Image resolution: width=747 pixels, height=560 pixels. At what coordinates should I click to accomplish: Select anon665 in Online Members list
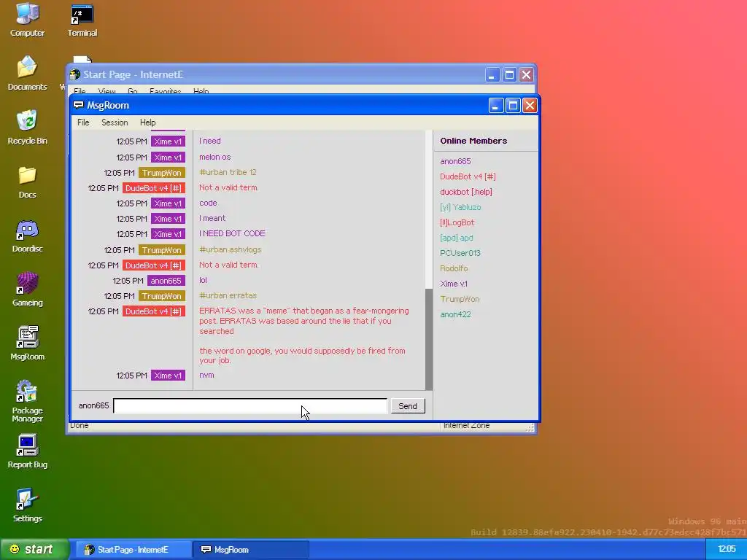click(455, 161)
